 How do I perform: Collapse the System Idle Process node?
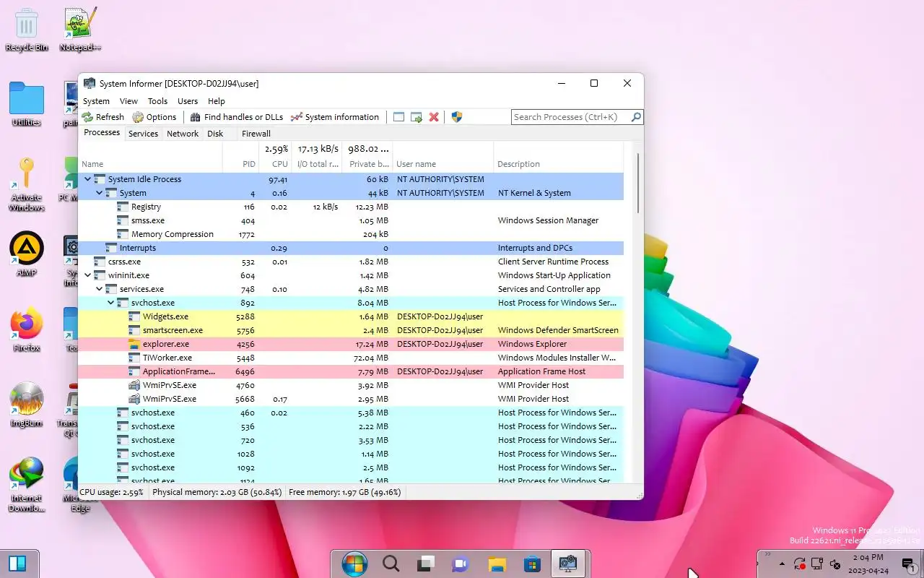click(x=88, y=179)
